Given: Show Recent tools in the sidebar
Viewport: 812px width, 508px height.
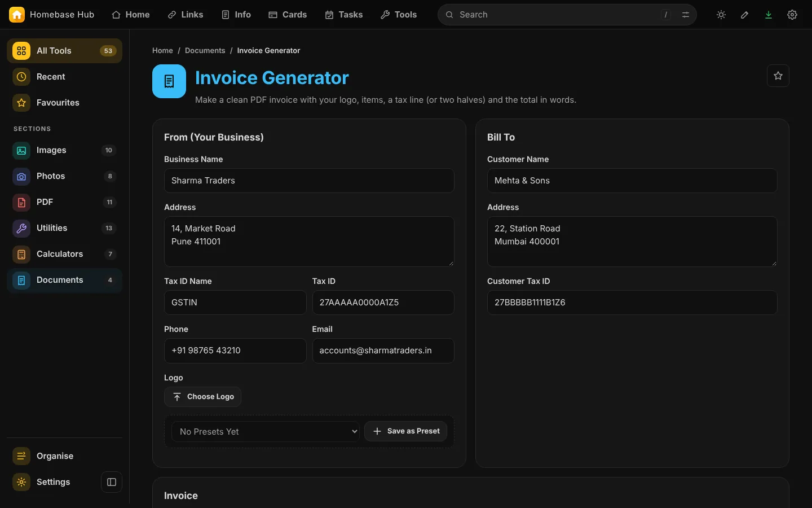Looking at the screenshot, I should click(x=64, y=77).
